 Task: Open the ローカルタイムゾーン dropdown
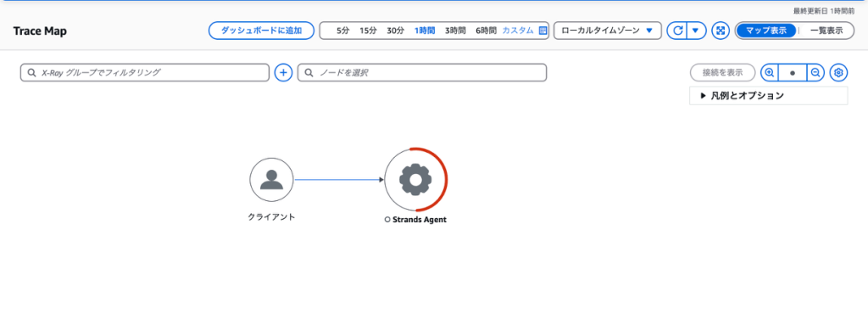point(607,31)
